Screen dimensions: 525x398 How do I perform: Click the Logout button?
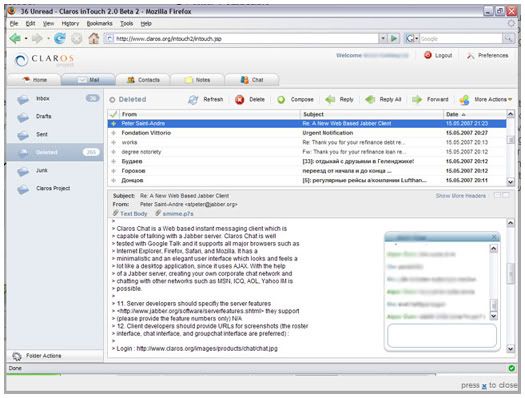tap(438, 56)
